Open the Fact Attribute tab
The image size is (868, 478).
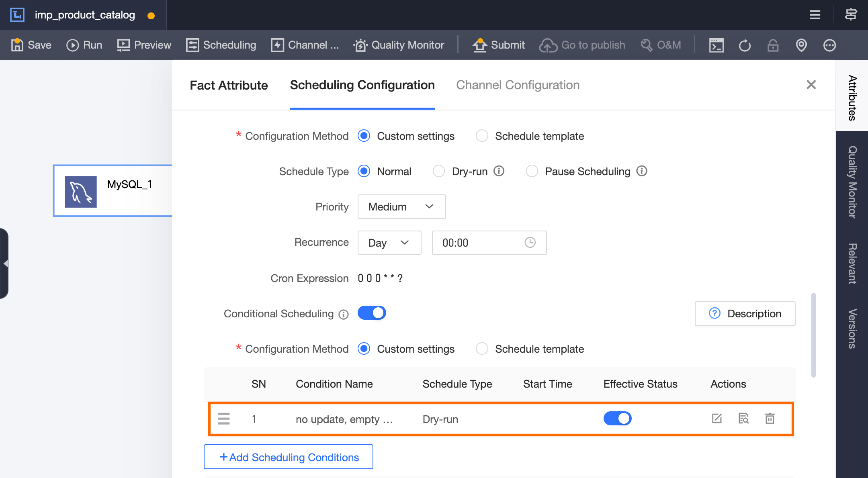[229, 85]
